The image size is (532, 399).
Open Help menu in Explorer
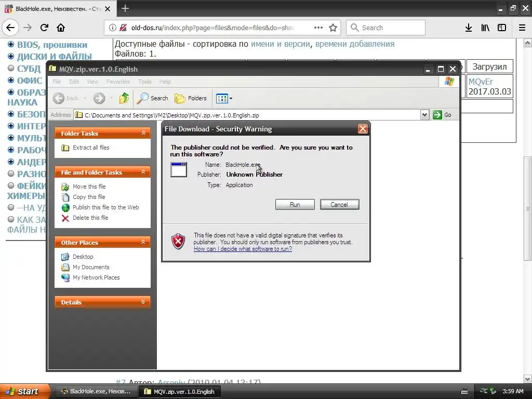[x=165, y=82]
